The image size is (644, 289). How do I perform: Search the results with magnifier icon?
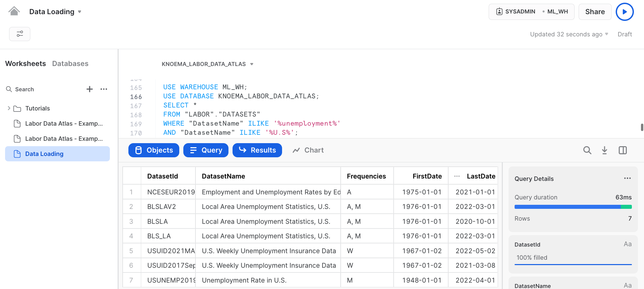(587, 150)
